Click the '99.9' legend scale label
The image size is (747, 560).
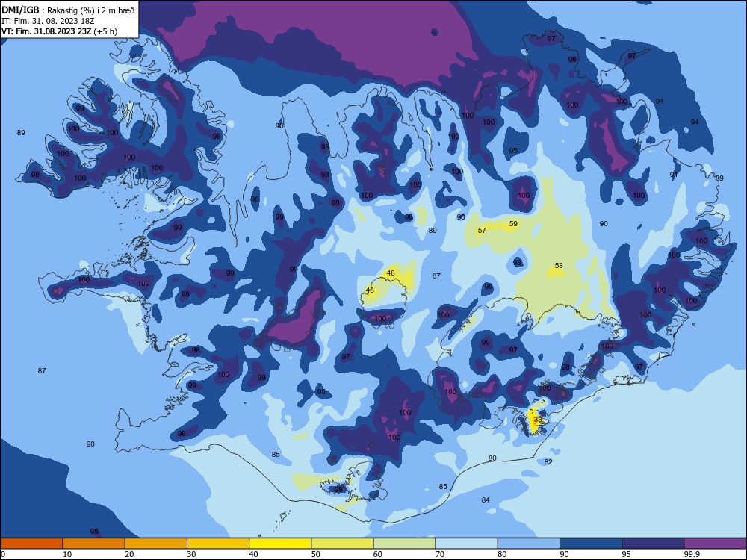pos(691,554)
